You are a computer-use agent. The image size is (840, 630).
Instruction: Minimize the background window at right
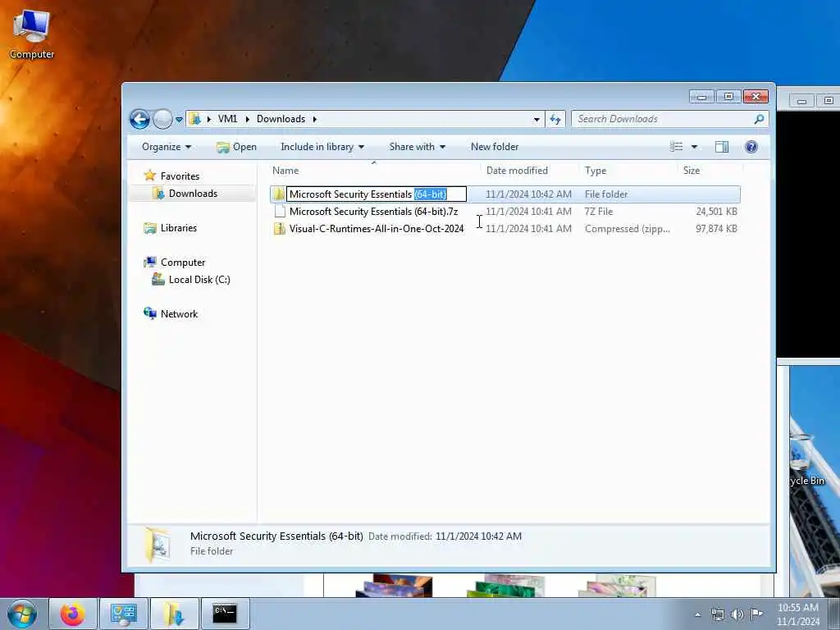tap(801, 101)
